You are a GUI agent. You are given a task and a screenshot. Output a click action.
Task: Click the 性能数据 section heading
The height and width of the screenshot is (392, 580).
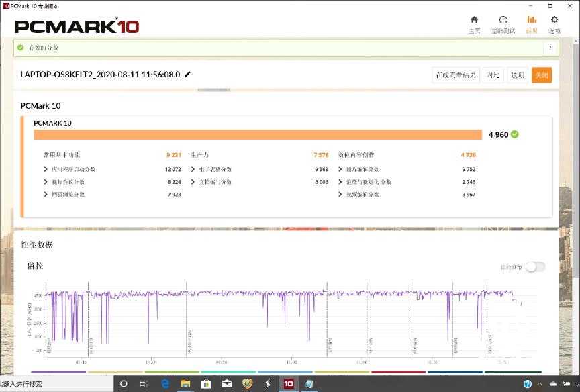point(37,244)
